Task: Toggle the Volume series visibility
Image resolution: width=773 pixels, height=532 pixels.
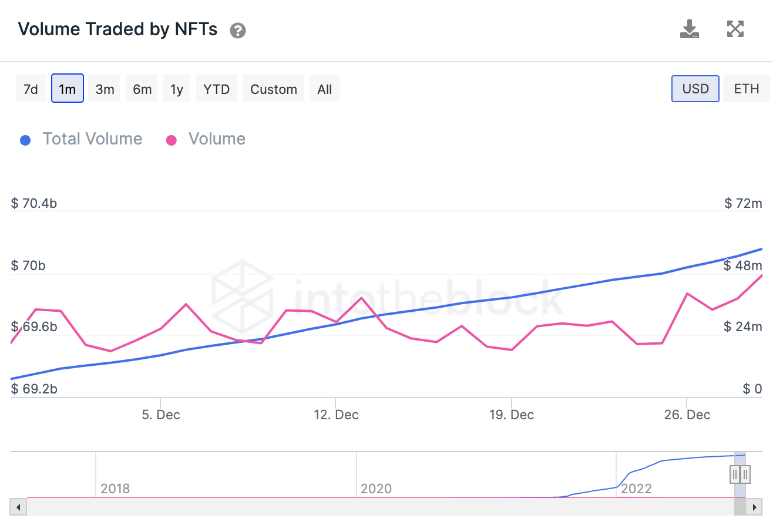Action: (217, 139)
